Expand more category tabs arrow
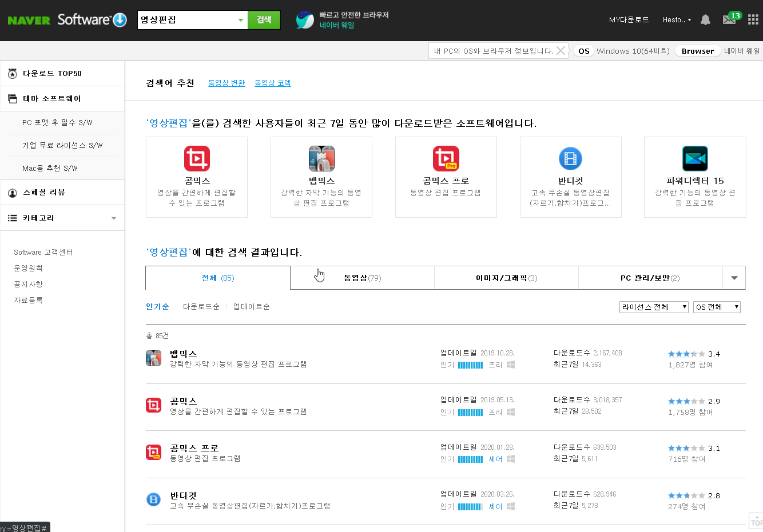763x532 pixels. point(734,278)
